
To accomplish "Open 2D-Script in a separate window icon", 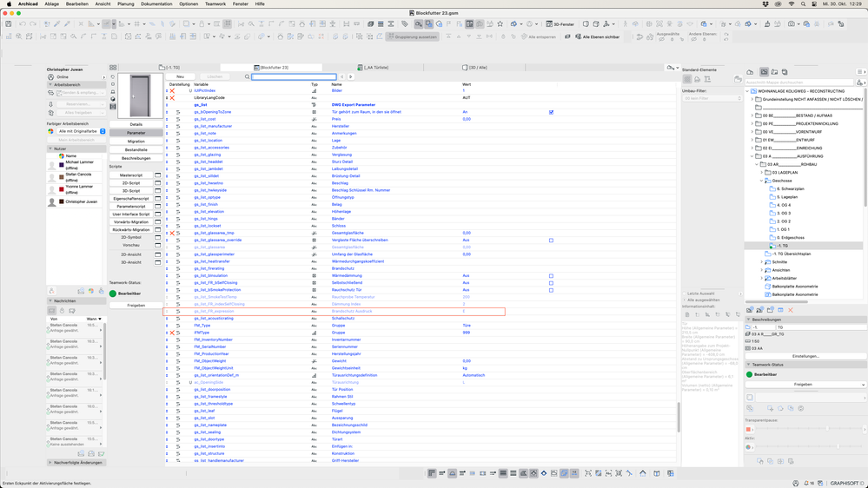I will 158,182.
